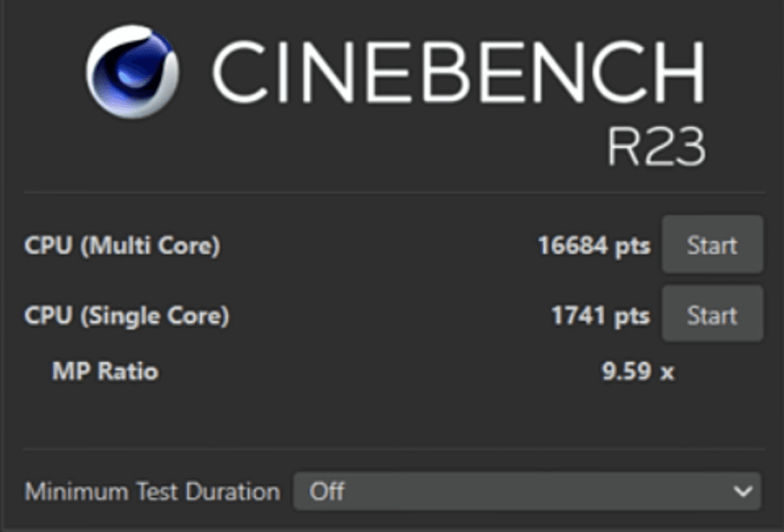The image size is (784, 532).
Task: Start the CPU Single Core benchmark
Action: [712, 315]
